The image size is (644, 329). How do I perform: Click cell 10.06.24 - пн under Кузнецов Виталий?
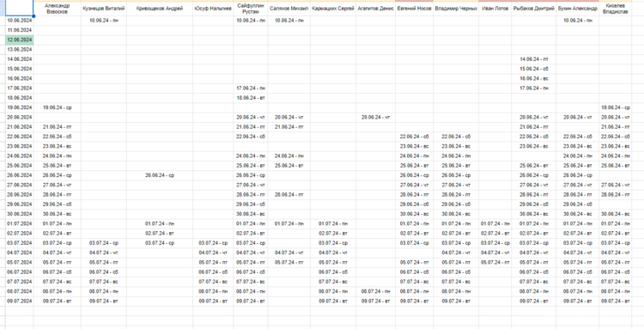(104, 21)
